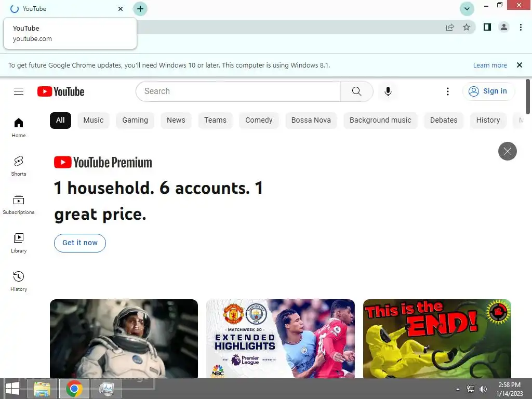Open the monitor app in taskbar
The image size is (532, 399).
coord(107,389)
